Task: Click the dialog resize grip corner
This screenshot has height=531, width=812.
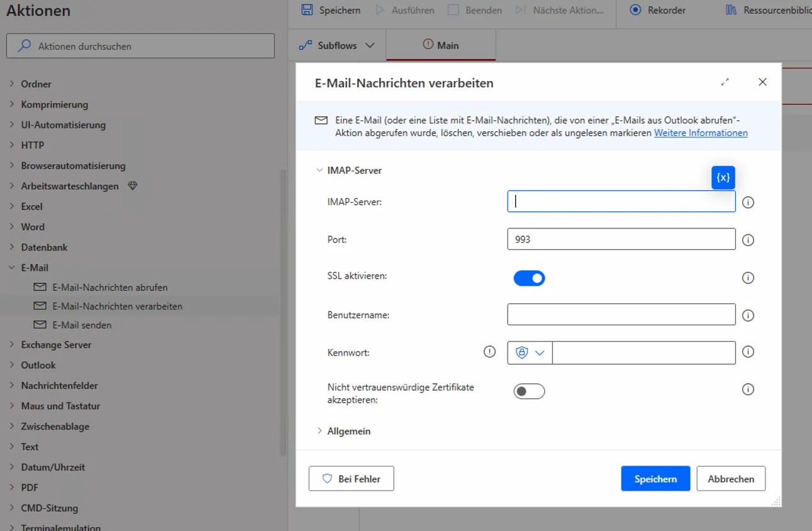Action: coord(776,501)
